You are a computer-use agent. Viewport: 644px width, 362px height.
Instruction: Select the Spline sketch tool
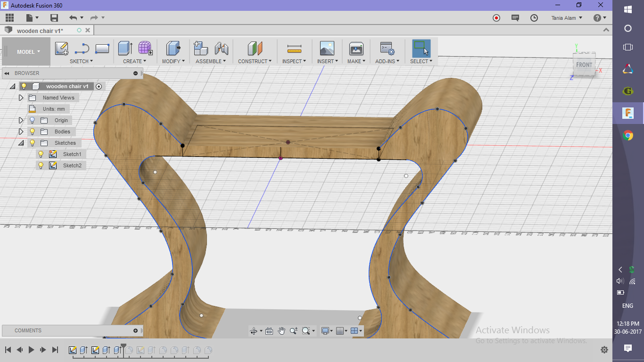click(82, 49)
